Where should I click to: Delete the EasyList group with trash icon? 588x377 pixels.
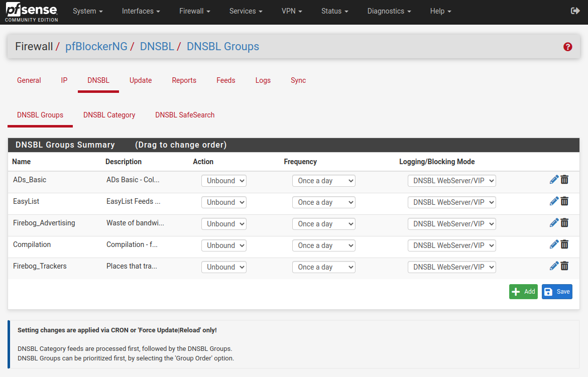point(564,201)
